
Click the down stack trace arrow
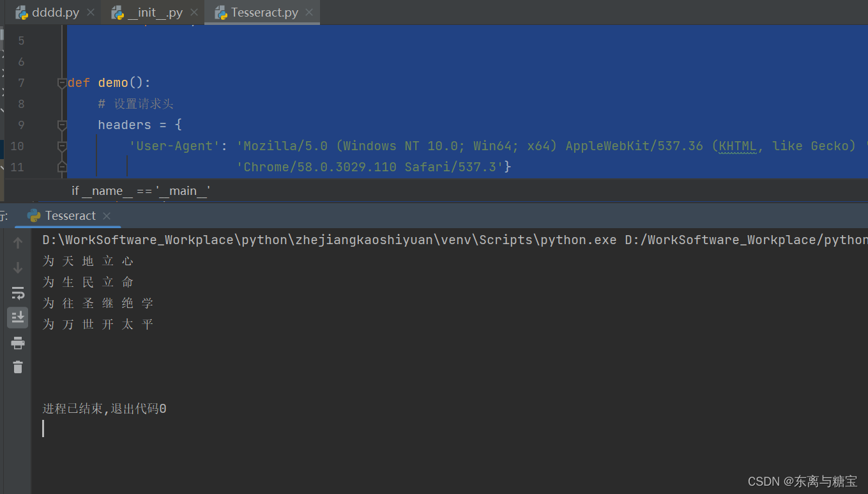(18, 268)
